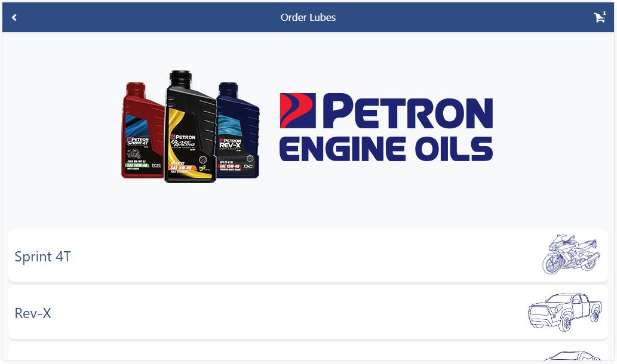The image size is (617, 364).
Task: Click the PETRON wordmark in the banner
Action: click(407, 111)
